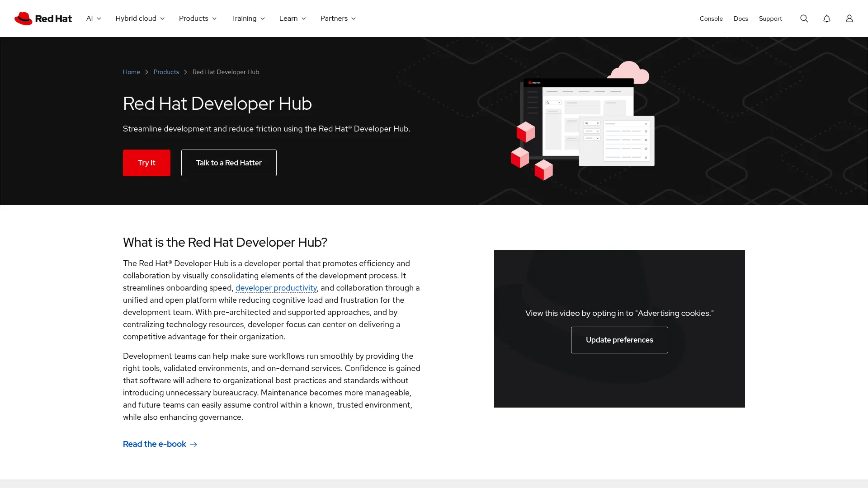Open the Console link
The width and height of the screenshot is (868, 488).
pyautogui.click(x=711, y=19)
